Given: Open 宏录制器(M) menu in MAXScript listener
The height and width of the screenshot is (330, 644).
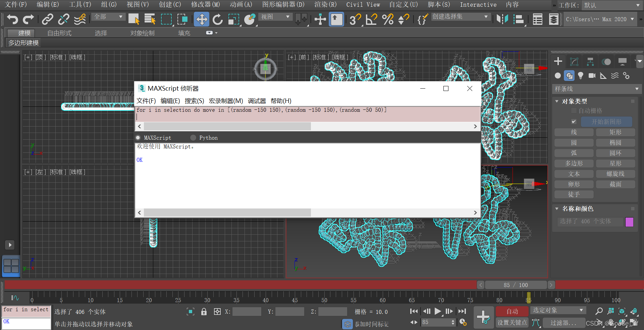Looking at the screenshot, I should tap(226, 101).
